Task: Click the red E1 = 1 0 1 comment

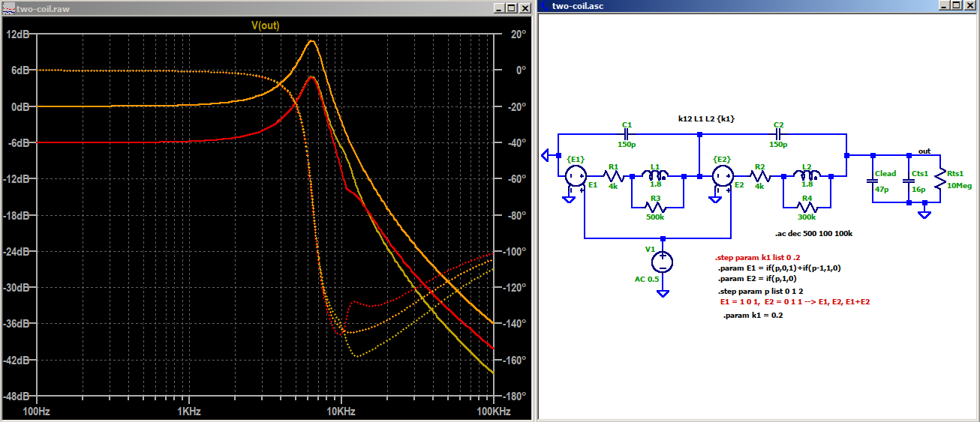Action: [x=795, y=301]
